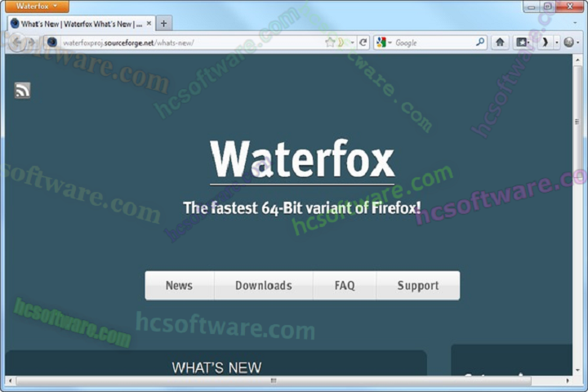
Task: Go to the home page
Action: point(500,42)
